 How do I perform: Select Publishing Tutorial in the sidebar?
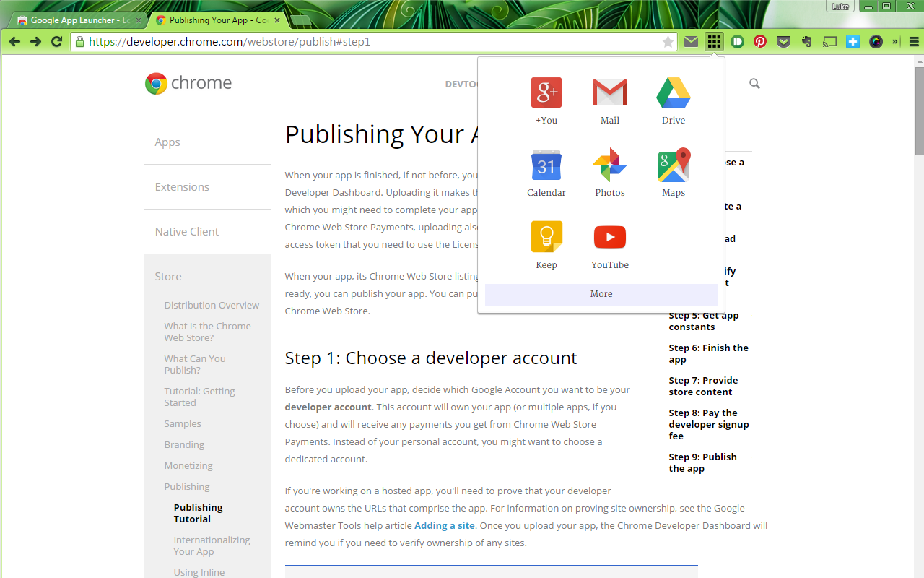pyautogui.click(x=198, y=513)
